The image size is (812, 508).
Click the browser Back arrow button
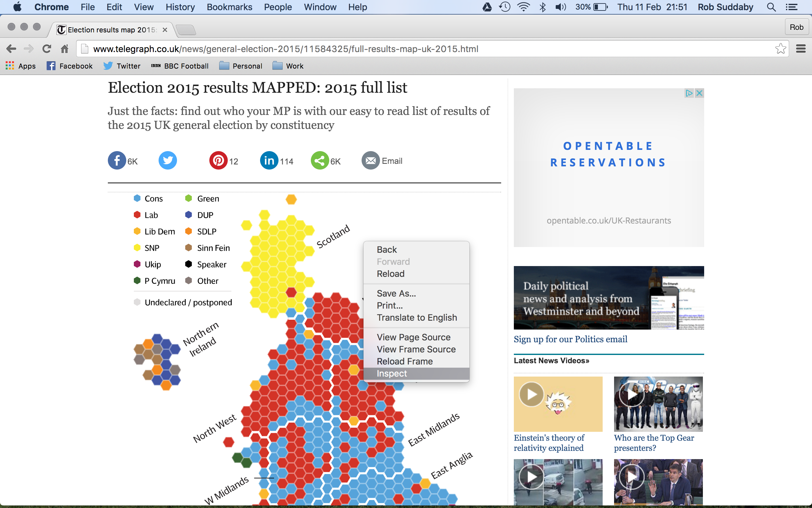tap(11, 49)
